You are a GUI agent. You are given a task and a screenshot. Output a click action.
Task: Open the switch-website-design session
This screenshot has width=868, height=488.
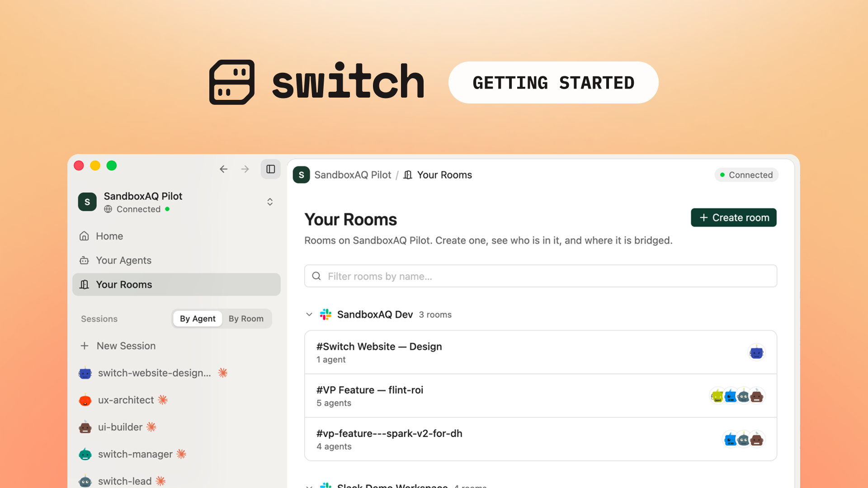click(154, 373)
